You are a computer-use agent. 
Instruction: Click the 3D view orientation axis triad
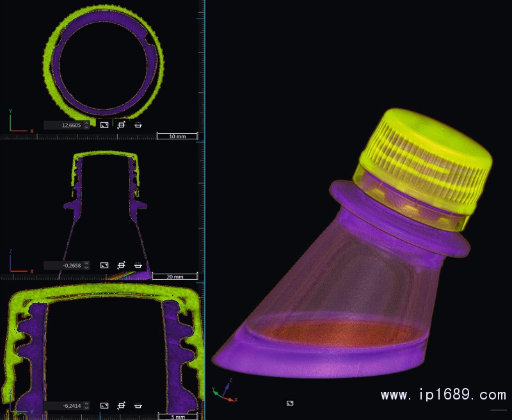[x=223, y=391]
